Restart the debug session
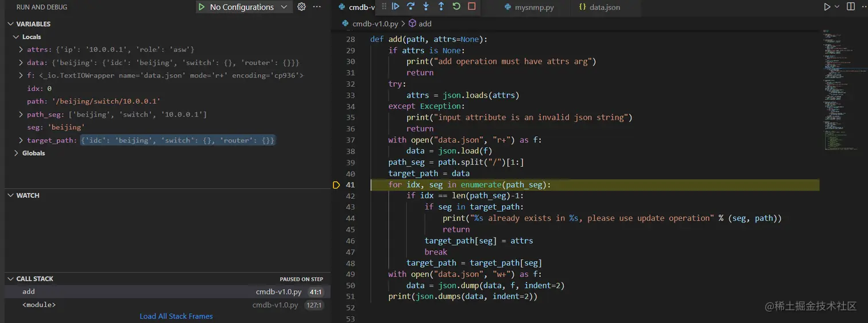Image resolution: width=868 pixels, height=323 pixels. click(456, 6)
